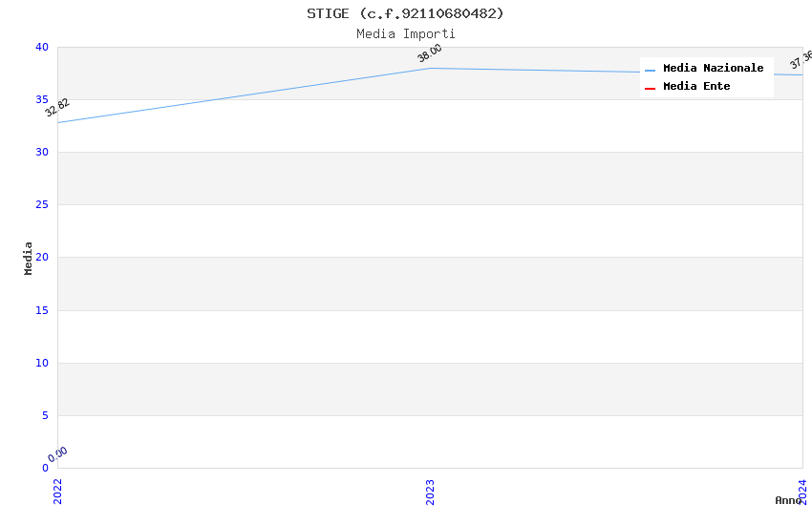812x525 pixels.
Task: Click the 40 y-axis tick label
Action: point(42,47)
